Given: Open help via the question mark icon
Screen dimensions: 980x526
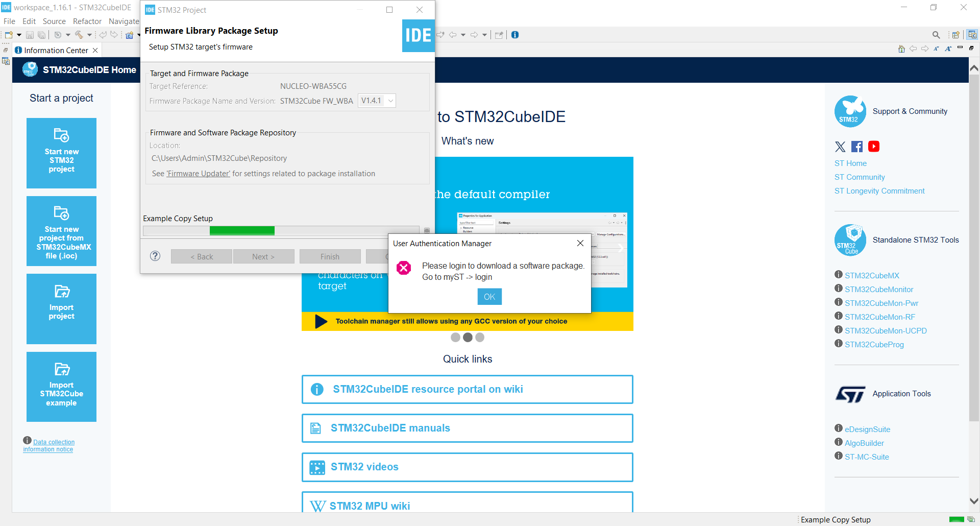Looking at the screenshot, I should pyautogui.click(x=155, y=256).
